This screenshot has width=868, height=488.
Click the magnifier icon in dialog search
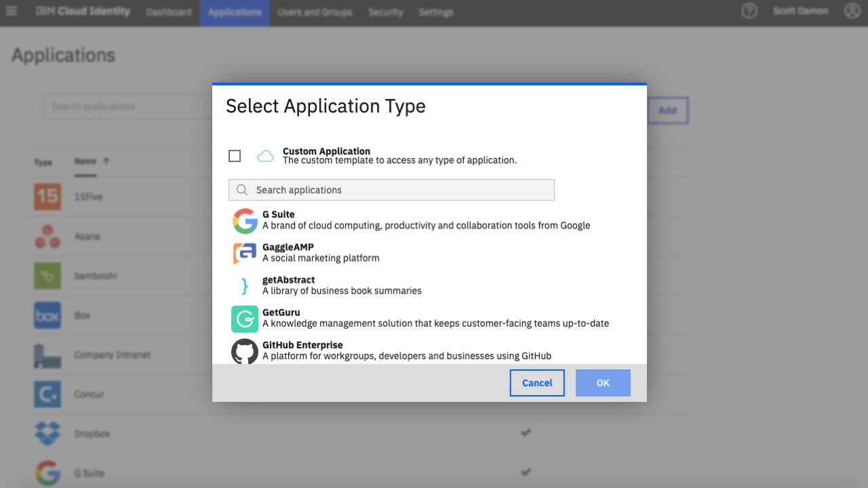[242, 190]
